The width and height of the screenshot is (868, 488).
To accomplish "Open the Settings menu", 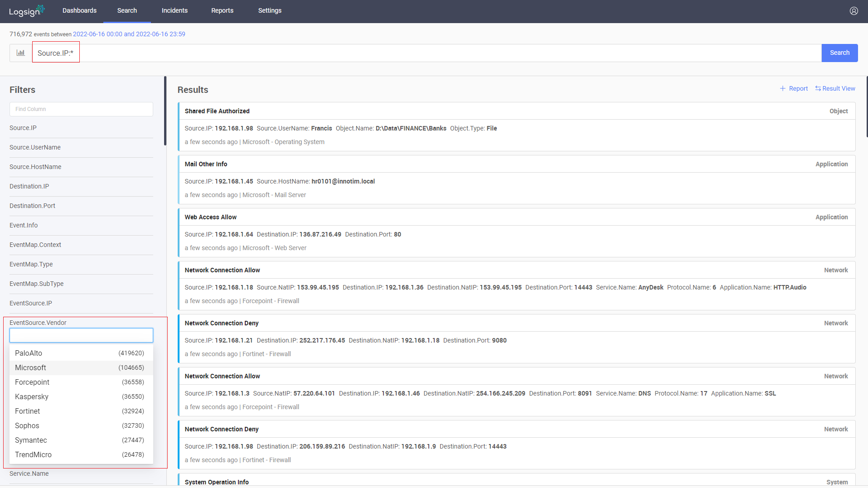I will [270, 10].
